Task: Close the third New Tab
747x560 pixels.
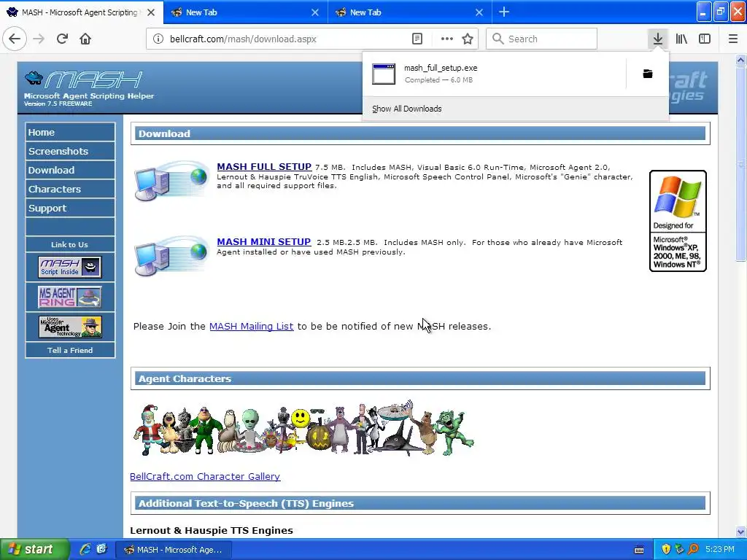Action: pyautogui.click(x=479, y=12)
